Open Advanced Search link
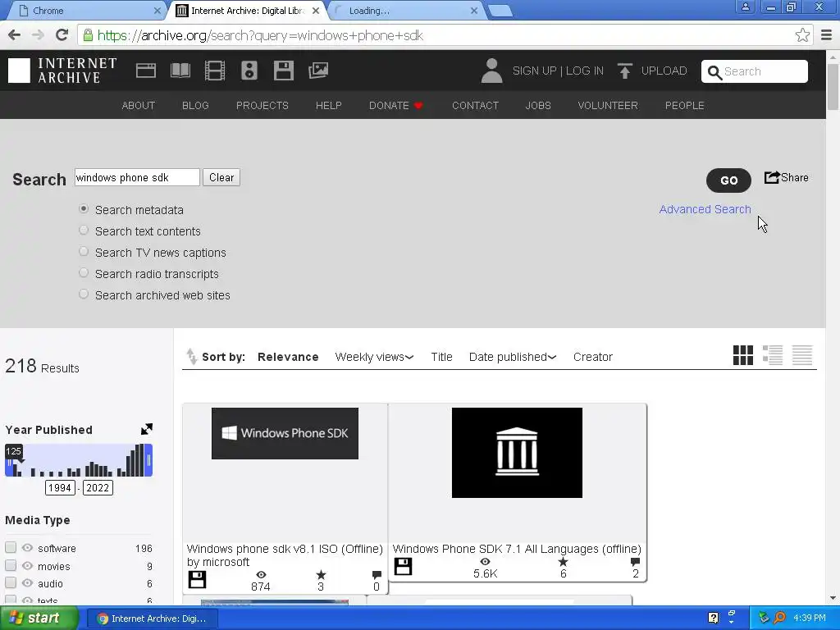The image size is (840, 630). pos(705,209)
